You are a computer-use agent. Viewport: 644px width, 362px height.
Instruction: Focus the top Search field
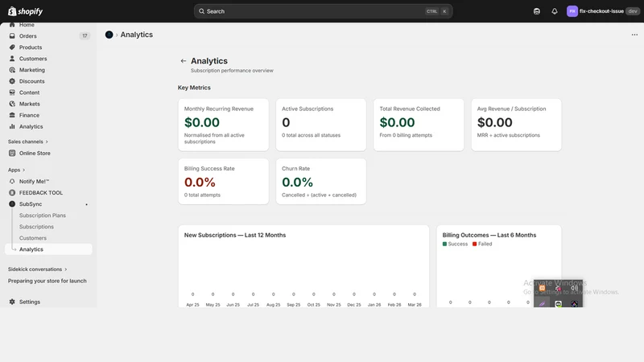[324, 11]
